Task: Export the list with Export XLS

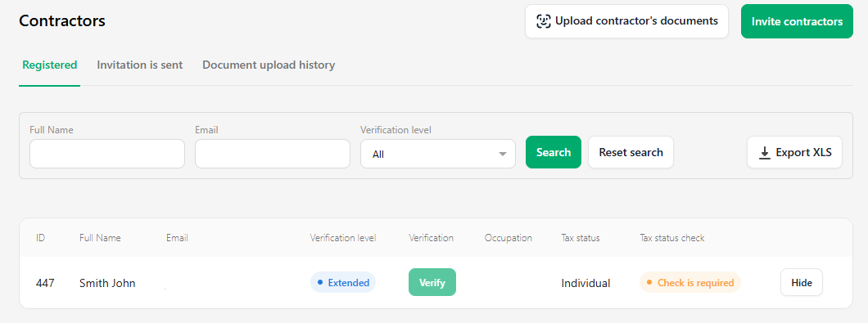Action: [795, 152]
